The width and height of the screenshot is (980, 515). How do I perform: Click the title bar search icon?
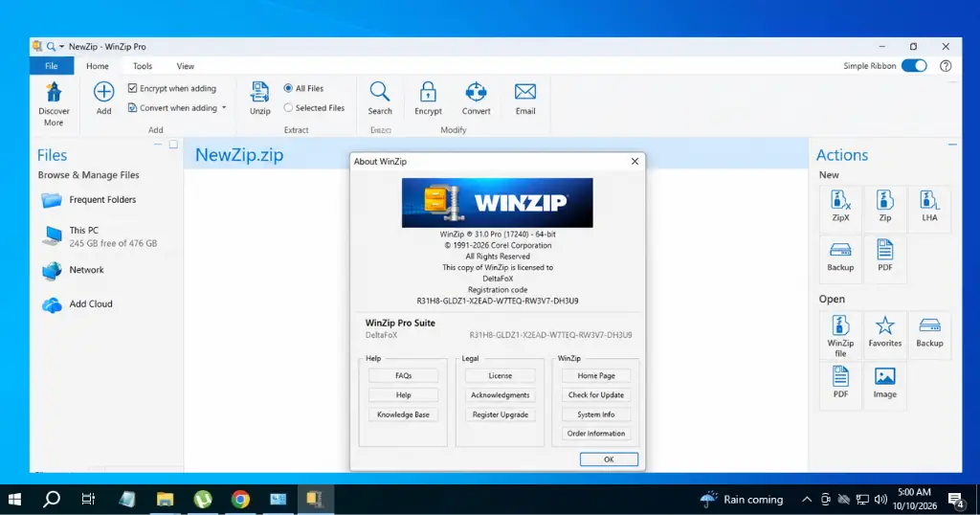52,46
